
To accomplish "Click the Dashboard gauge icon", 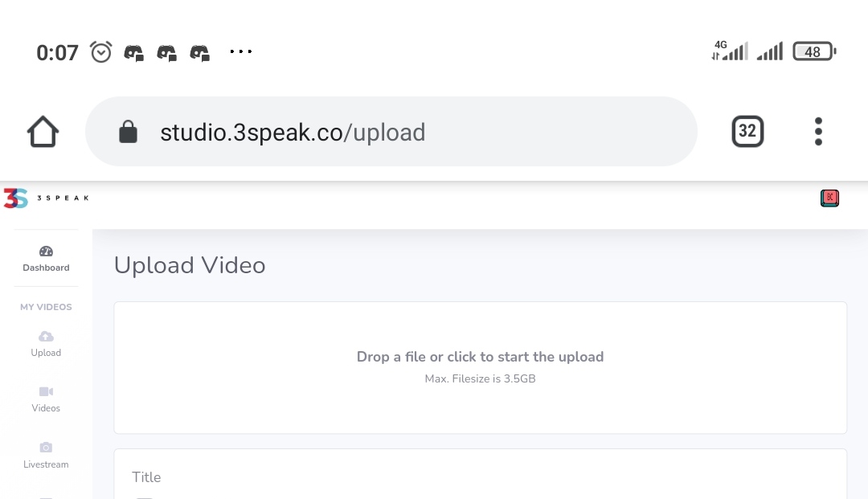I will pos(46,252).
